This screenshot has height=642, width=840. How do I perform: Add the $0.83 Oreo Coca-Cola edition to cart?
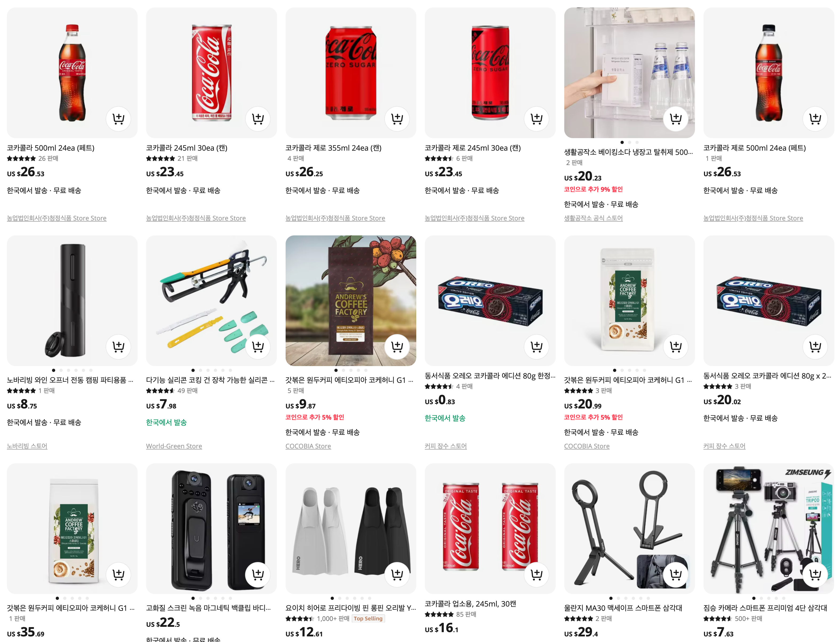coord(537,346)
